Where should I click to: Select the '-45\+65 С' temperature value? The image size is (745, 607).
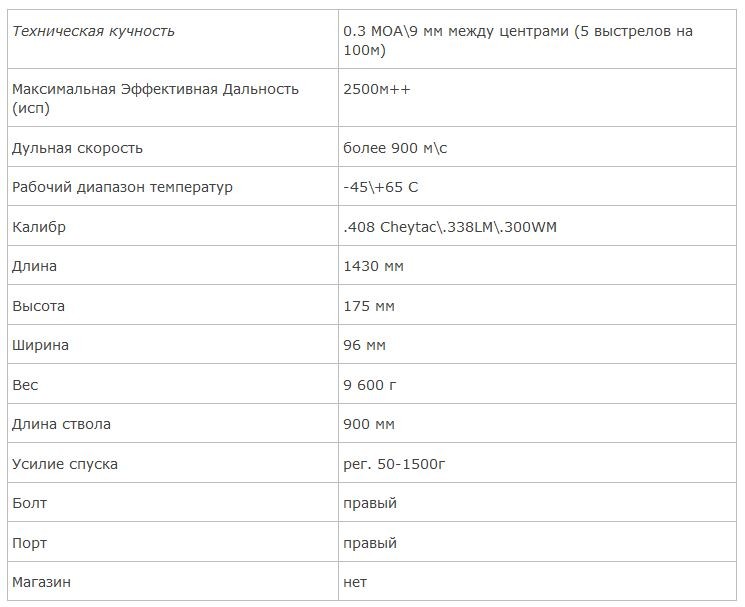click(x=378, y=188)
